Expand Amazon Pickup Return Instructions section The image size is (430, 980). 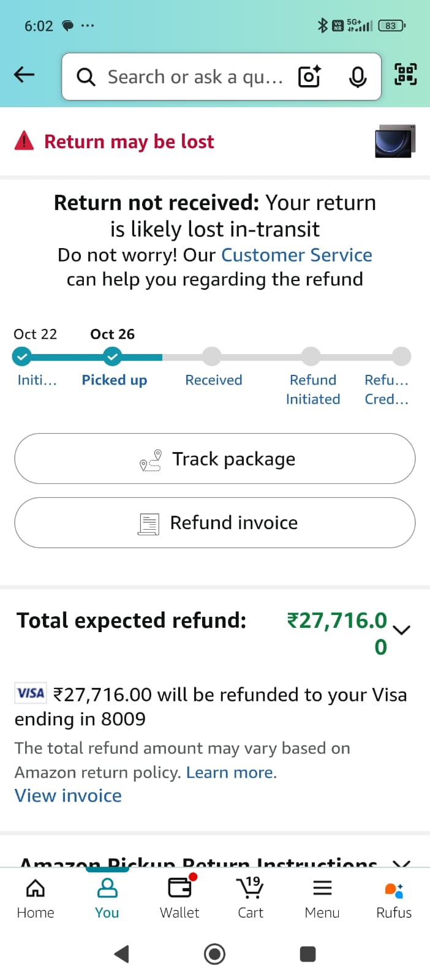click(x=401, y=862)
